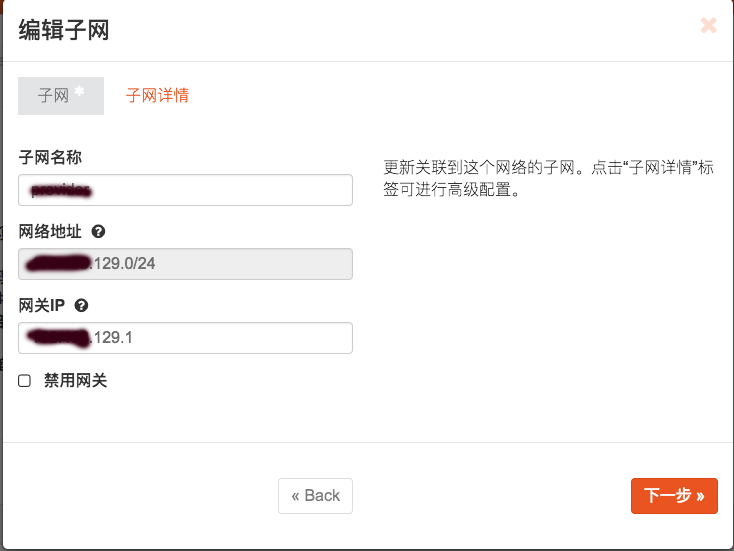Click into the 网关IP input box
Viewport: 734px width, 551px height.
[185, 338]
